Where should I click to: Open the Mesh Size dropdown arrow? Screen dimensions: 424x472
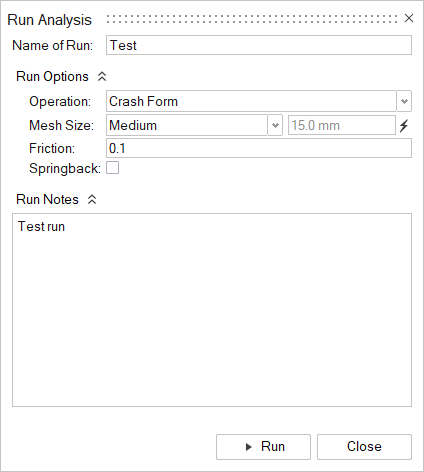275,125
